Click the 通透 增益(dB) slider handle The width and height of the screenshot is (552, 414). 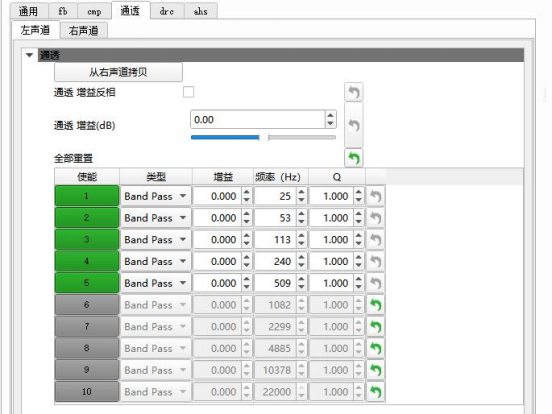[264, 137]
